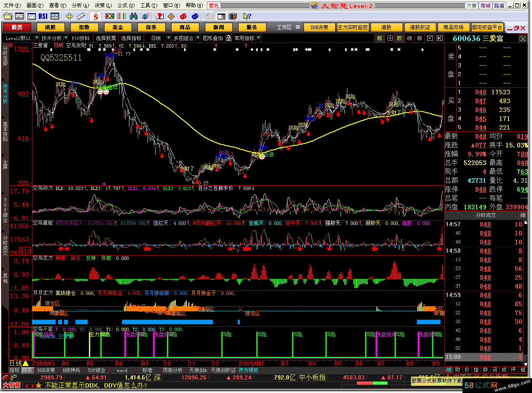Toggle the 细 detail button in 分时成交 header
The image size is (532, 393).
coord(523,215)
